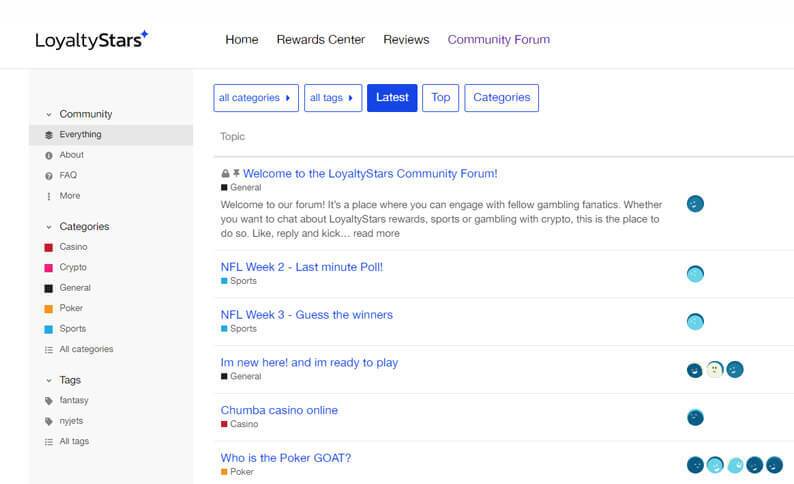Image resolution: width=794 pixels, height=484 pixels.
Task: Open the More options dots icon
Action: (x=49, y=196)
